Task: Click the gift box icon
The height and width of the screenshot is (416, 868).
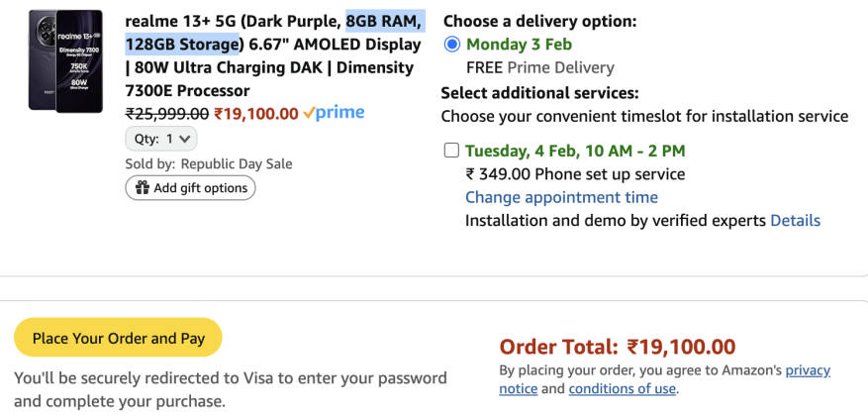Action: pos(143,187)
